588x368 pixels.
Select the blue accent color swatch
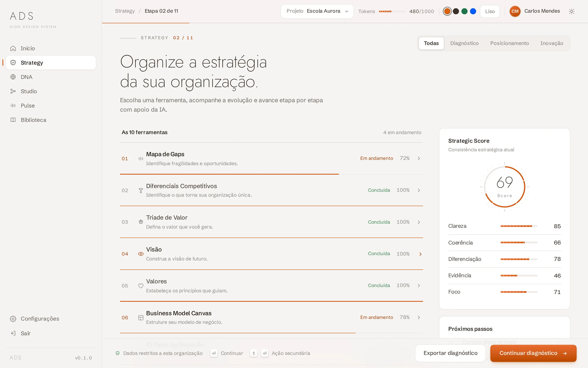(x=473, y=11)
